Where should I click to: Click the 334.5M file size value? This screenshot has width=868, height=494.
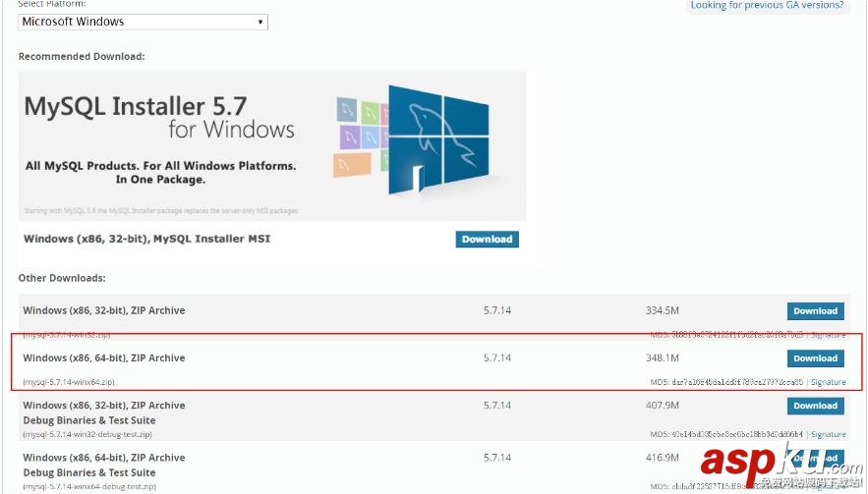(x=663, y=310)
